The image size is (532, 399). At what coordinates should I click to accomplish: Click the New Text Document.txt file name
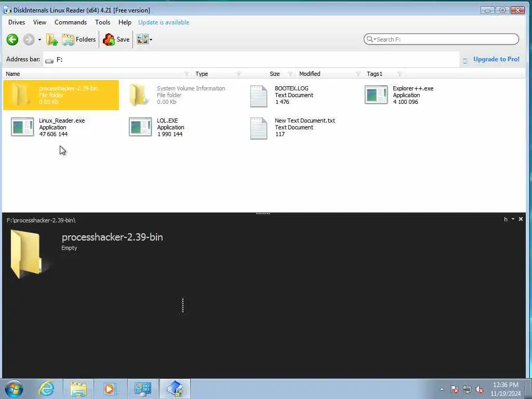pos(304,121)
